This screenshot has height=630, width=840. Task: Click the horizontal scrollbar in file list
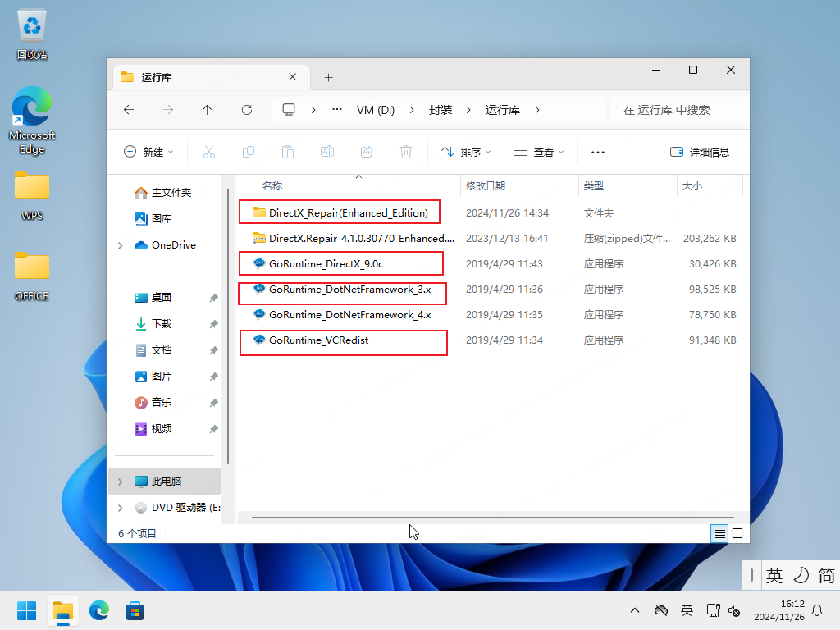[x=492, y=518]
